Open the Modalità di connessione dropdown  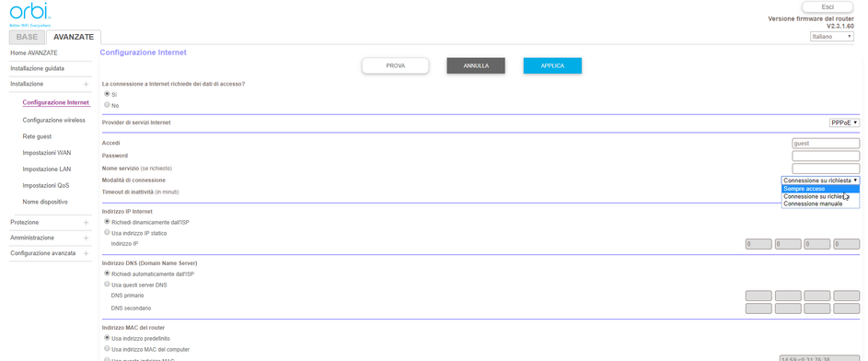pyautogui.click(x=820, y=180)
